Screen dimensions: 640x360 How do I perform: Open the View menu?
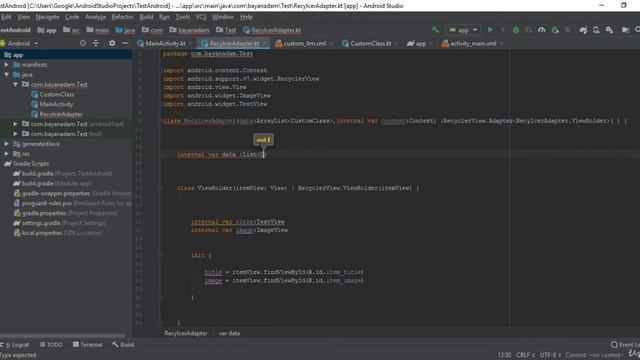[x=23, y=17]
